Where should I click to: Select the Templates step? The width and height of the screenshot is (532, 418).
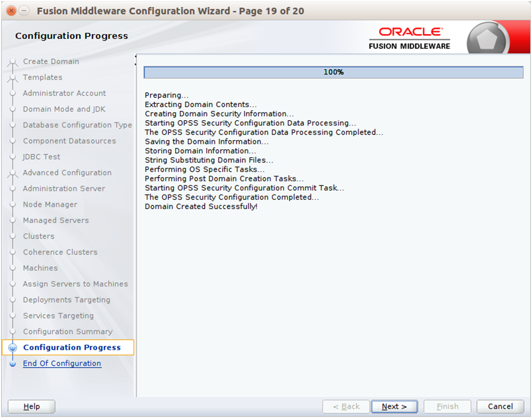tap(43, 77)
